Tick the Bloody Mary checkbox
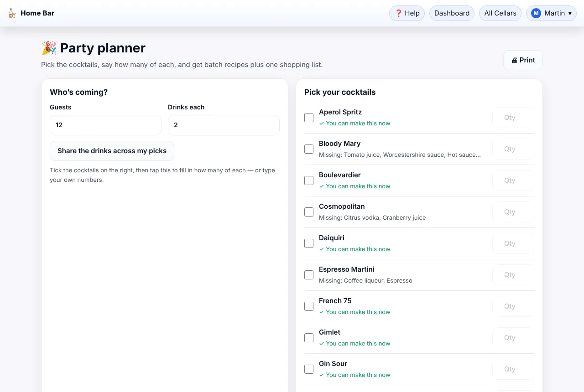The width and height of the screenshot is (584, 392). [309, 149]
